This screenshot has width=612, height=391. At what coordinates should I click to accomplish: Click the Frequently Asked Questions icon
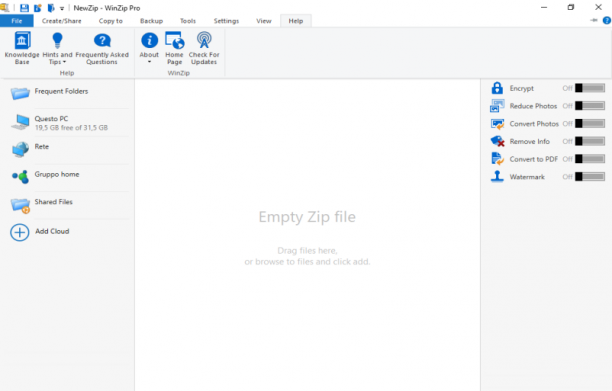[102, 41]
